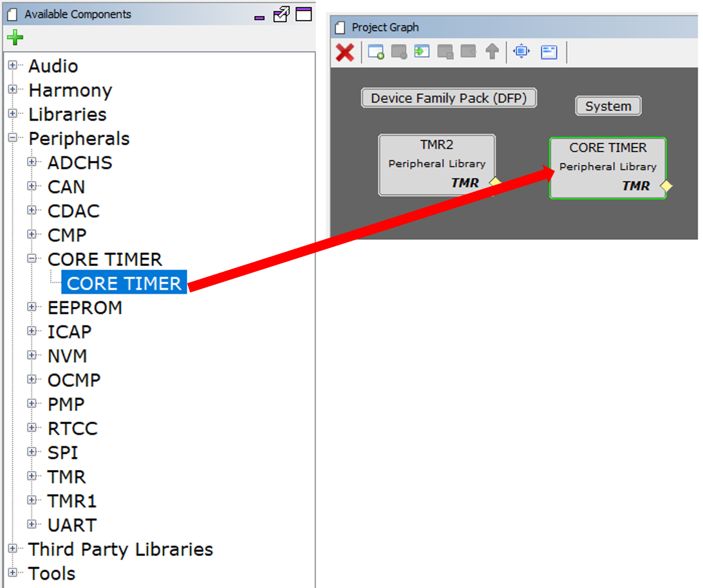This screenshot has width=703, height=588.
Task: Expand the Audio category
Action: click(x=13, y=65)
